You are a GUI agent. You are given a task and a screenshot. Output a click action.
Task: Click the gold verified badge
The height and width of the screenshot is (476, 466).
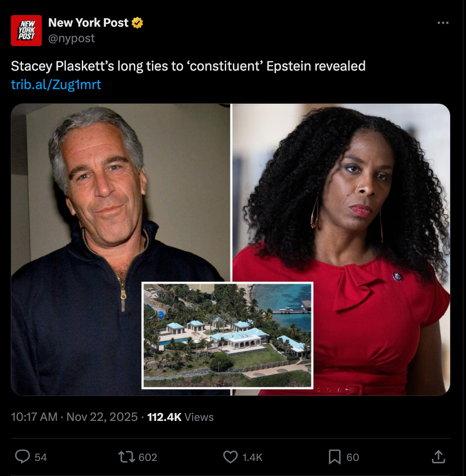137,23
